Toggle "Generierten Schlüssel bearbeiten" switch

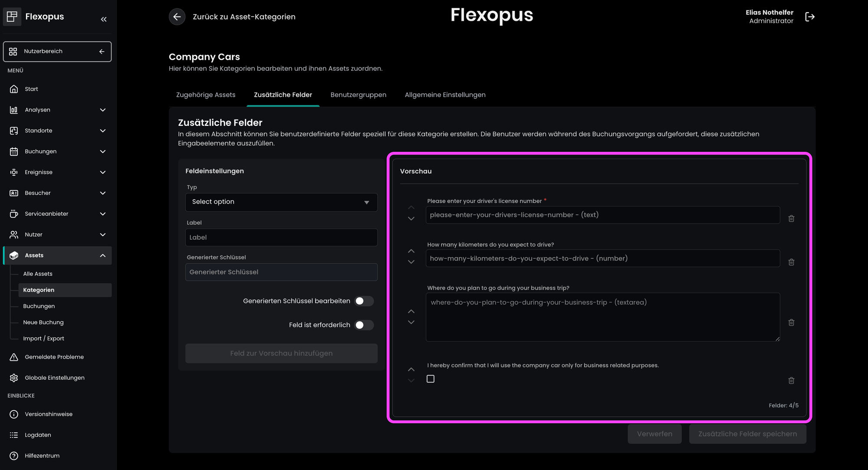[364, 301]
